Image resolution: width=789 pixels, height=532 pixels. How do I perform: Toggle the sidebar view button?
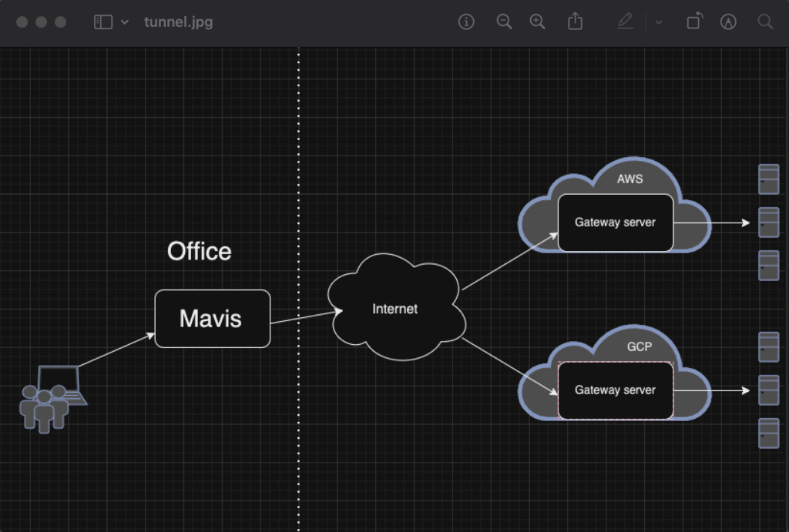tap(102, 22)
